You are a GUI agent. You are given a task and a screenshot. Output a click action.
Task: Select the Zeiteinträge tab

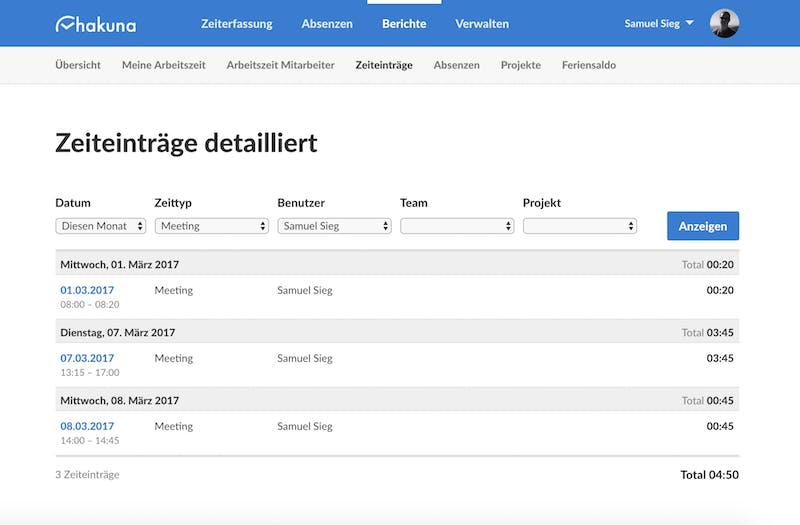pos(384,65)
